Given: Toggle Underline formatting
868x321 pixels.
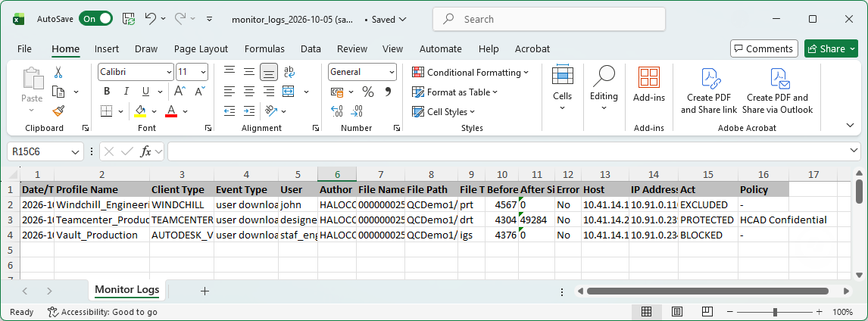Looking at the screenshot, I should click(145, 92).
